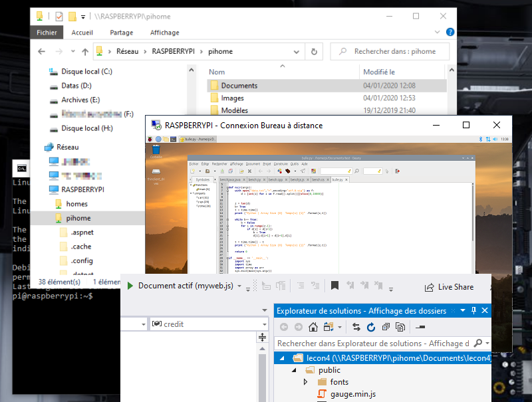Open the Fichier menu in File Explorer
The image size is (532, 402).
(x=47, y=32)
